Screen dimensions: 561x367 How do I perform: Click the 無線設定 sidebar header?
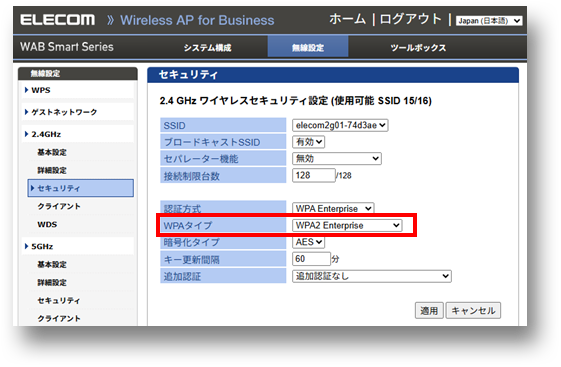point(78,74)
